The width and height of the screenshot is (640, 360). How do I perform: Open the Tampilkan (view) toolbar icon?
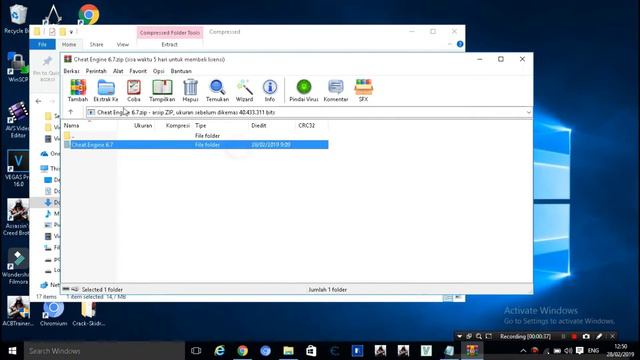click(x=162, y=91)
